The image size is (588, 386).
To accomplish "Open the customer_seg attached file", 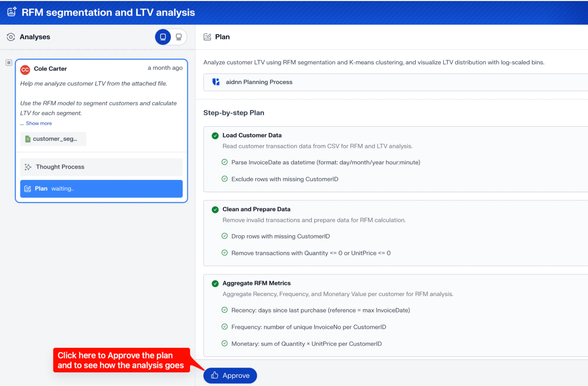I will click(53, 139).
